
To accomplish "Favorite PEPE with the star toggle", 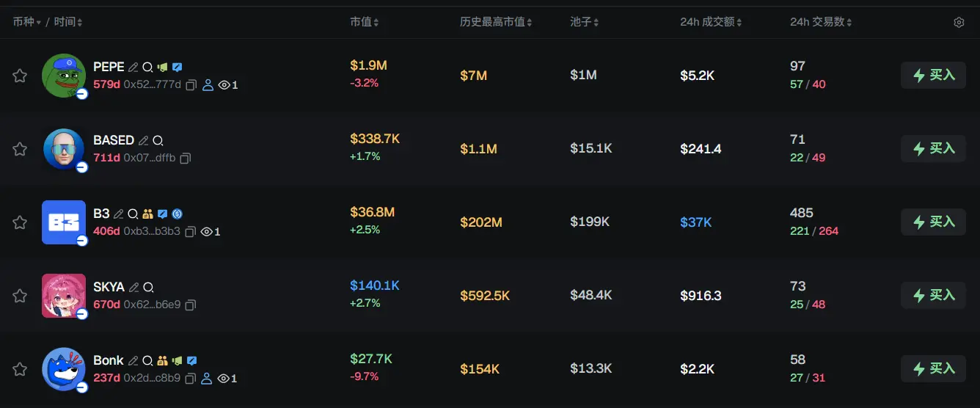I will pos(20,76).
